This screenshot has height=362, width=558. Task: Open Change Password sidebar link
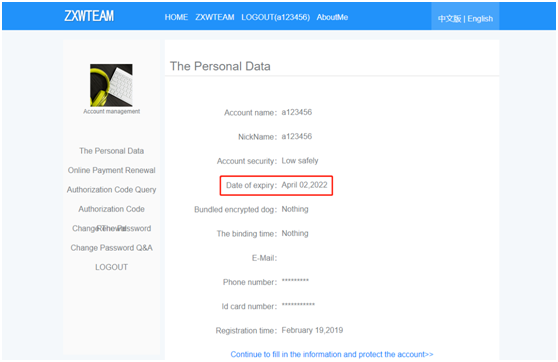(x=111, y=228)
